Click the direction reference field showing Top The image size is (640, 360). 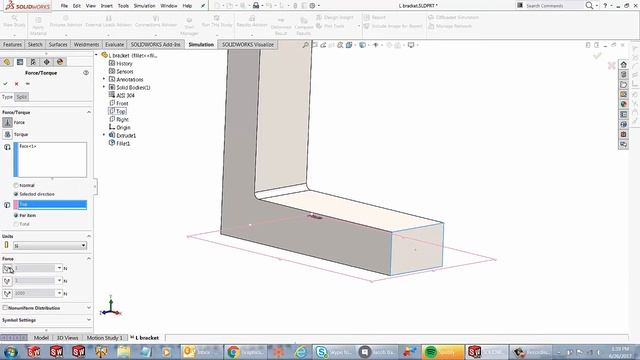pos(50,204)
